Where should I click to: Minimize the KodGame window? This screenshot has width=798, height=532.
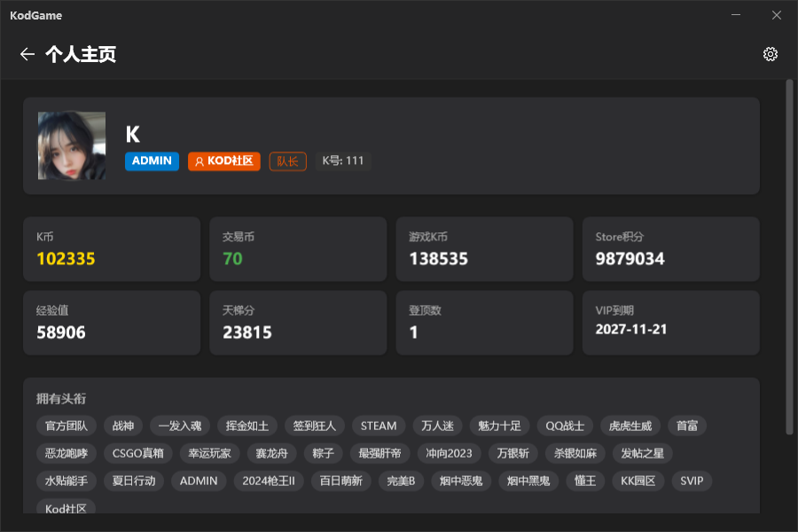[735, 15]
